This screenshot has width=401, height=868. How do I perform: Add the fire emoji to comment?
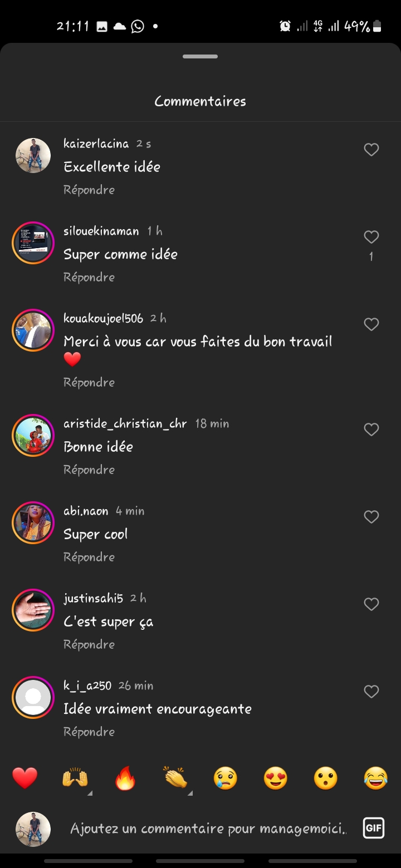tap(125, 778)
